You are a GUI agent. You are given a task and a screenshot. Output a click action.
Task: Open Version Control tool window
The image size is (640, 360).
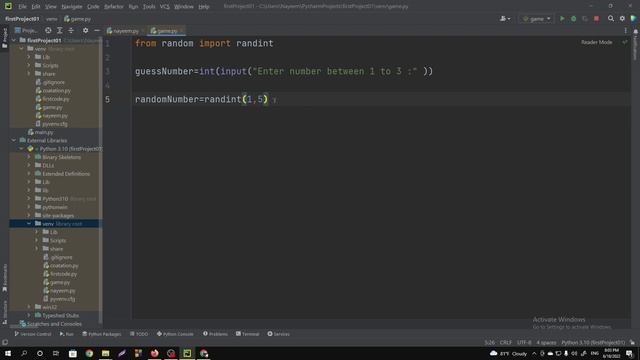(33, 334)
